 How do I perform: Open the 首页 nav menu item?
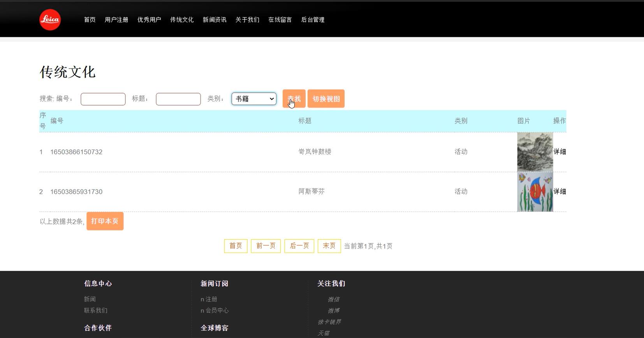[x=90, y=19]
